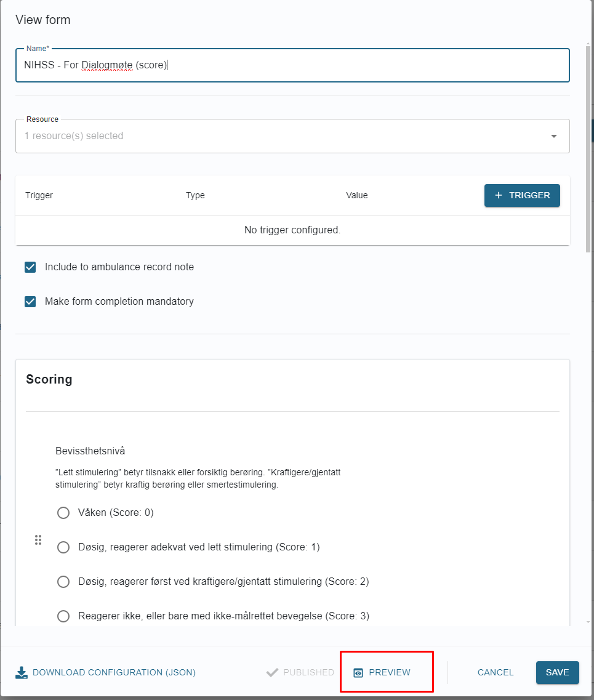Click the plus icon on the Trigger button

[x=499, y=195]
